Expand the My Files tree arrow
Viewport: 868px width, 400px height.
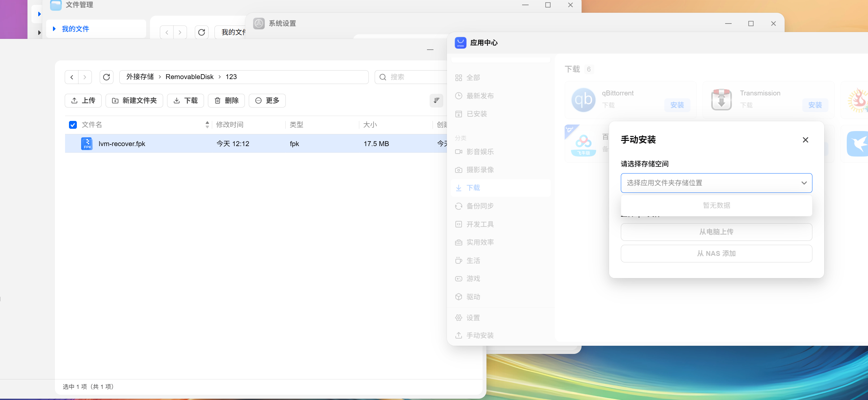tap(54, 29)
